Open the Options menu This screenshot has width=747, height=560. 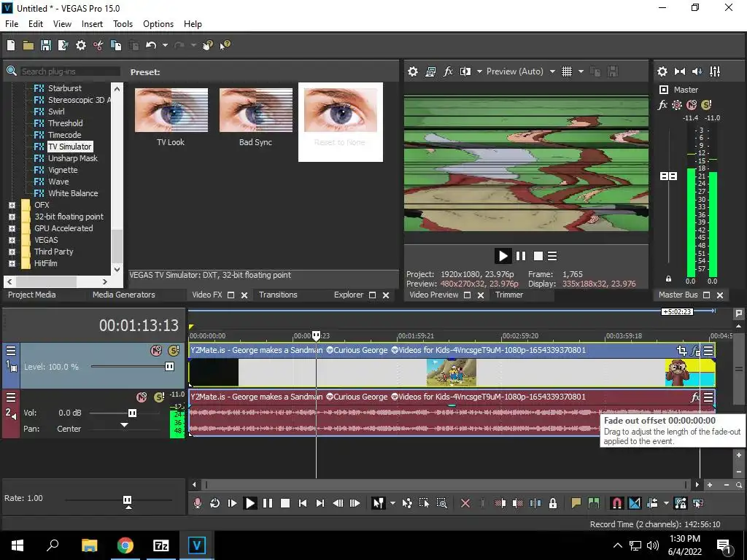[158, 24]
